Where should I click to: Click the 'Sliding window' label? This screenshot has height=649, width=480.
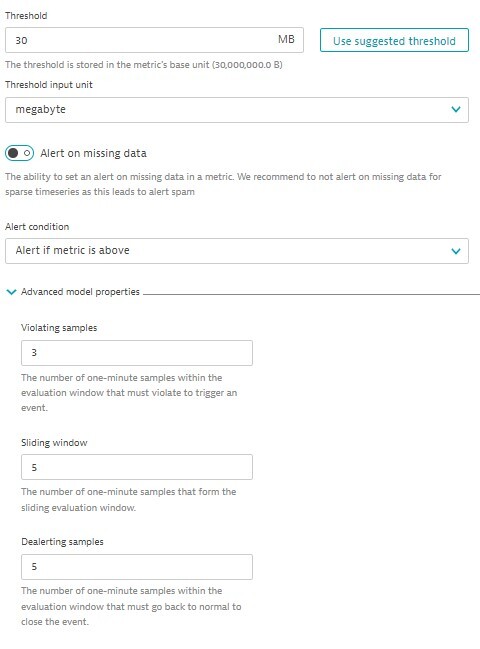(x=54, y=442)
